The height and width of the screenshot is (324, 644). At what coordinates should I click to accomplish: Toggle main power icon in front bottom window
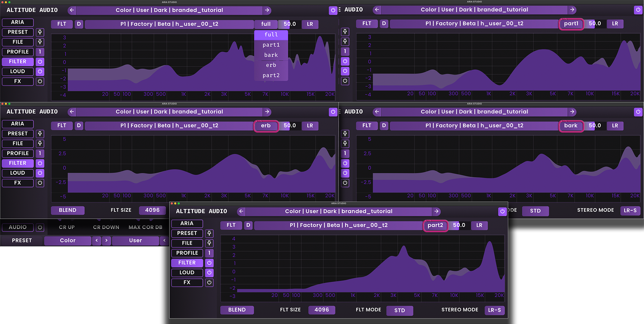(502, 211)
